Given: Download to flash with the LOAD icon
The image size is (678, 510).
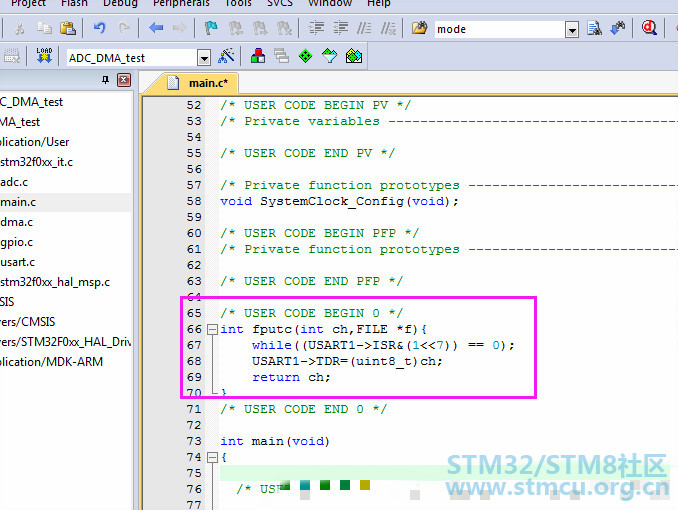Looking at the screenshot, I should [44, 56].
